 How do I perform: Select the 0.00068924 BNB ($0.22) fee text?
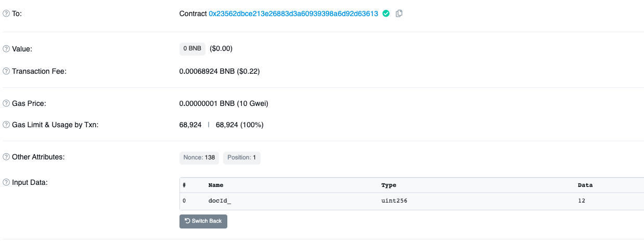point(220,71)
